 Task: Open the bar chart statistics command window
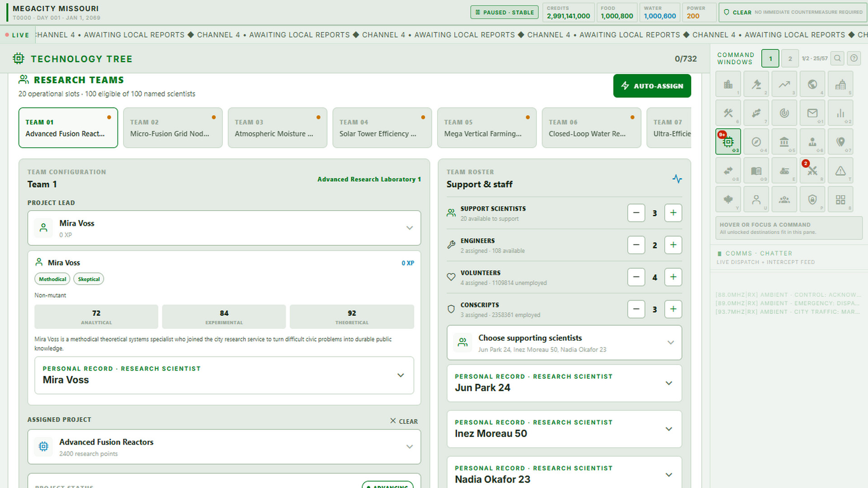pyautogui.click(x=840, y=113)
